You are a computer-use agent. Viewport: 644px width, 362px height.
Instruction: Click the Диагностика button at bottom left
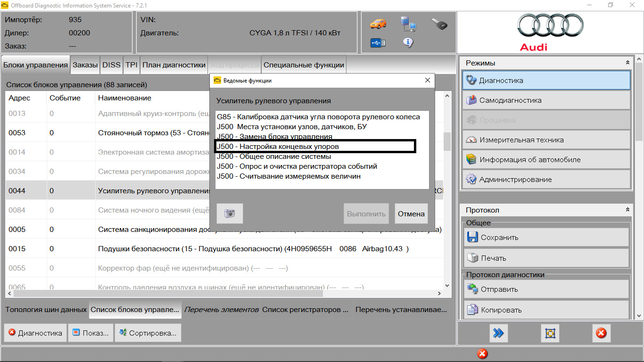[35, 333]
